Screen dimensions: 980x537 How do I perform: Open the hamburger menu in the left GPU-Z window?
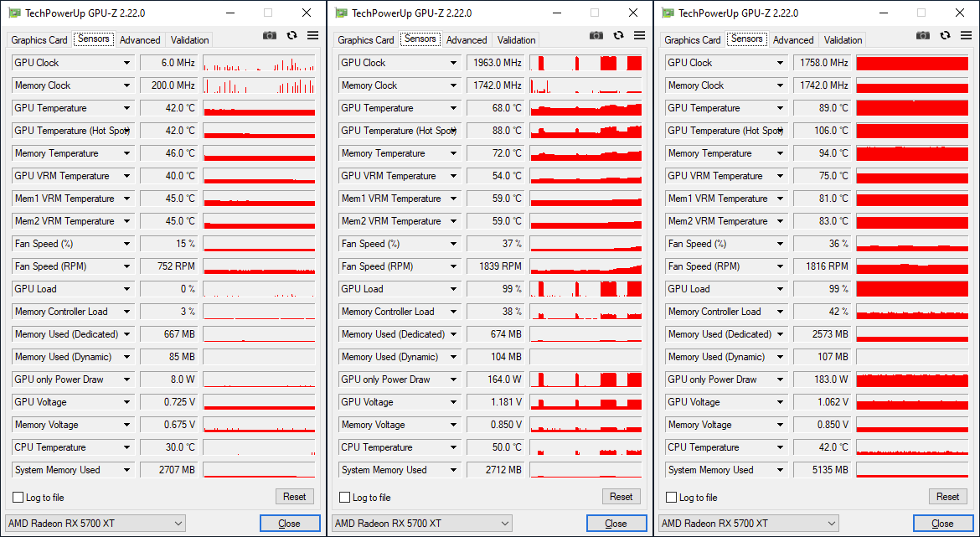[x=312, y=36]
